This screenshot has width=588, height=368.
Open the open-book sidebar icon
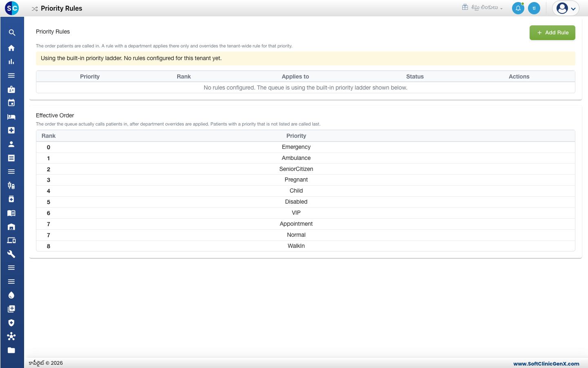[11, 213]
